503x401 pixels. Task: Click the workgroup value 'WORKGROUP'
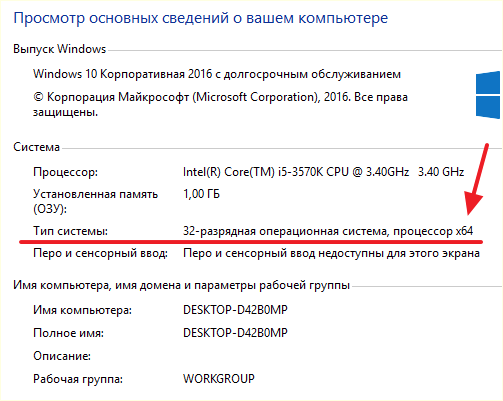[219, 379]
